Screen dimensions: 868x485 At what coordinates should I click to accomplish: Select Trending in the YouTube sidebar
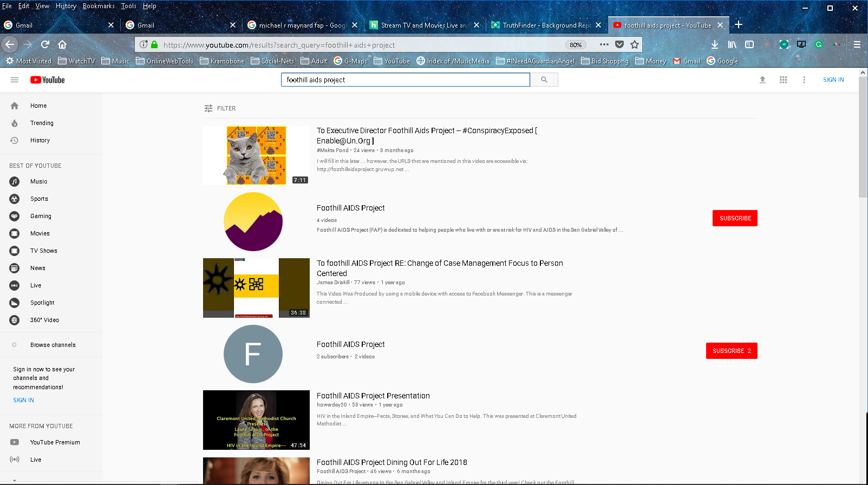pyautogui.click(x=42, y=123)
